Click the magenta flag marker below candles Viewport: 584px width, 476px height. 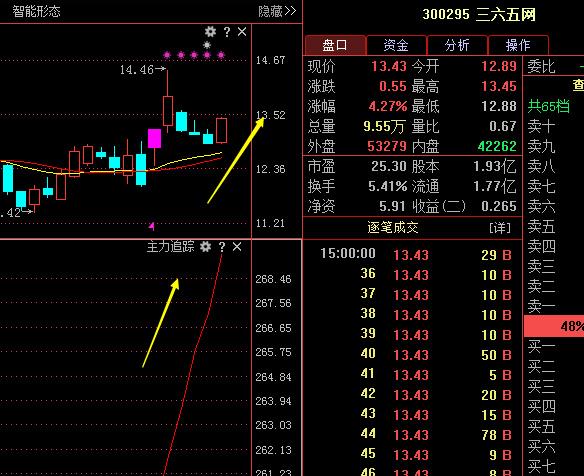[x=152, y=226]
